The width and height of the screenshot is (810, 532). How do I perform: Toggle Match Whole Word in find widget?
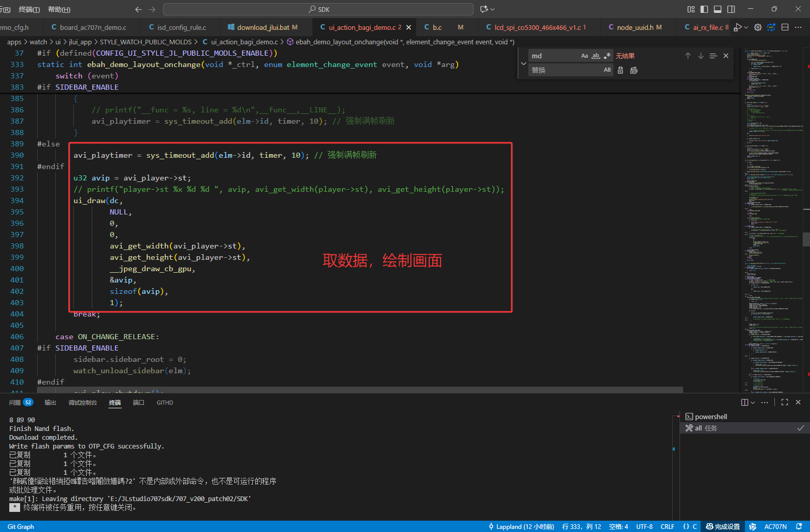[596, 56]
